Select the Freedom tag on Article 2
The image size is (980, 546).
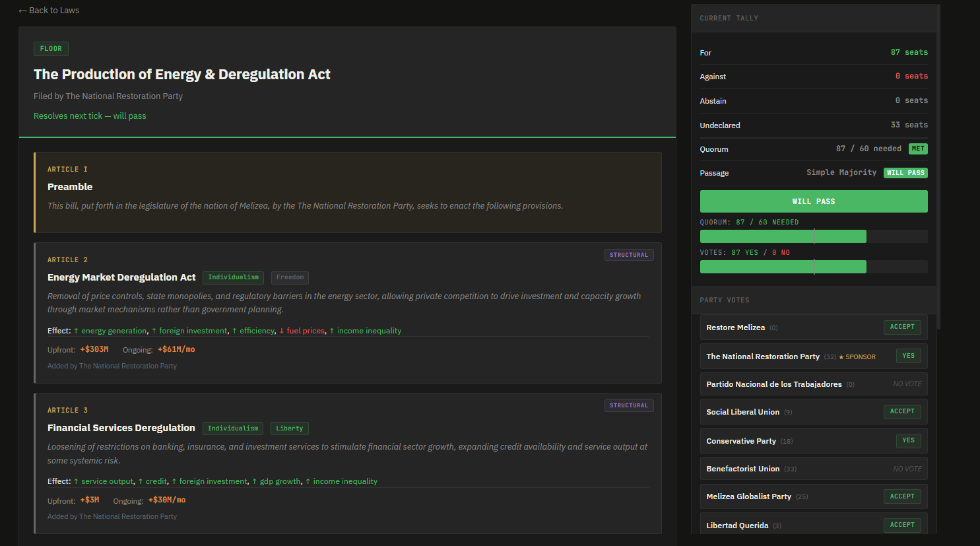tap(290, 278)
